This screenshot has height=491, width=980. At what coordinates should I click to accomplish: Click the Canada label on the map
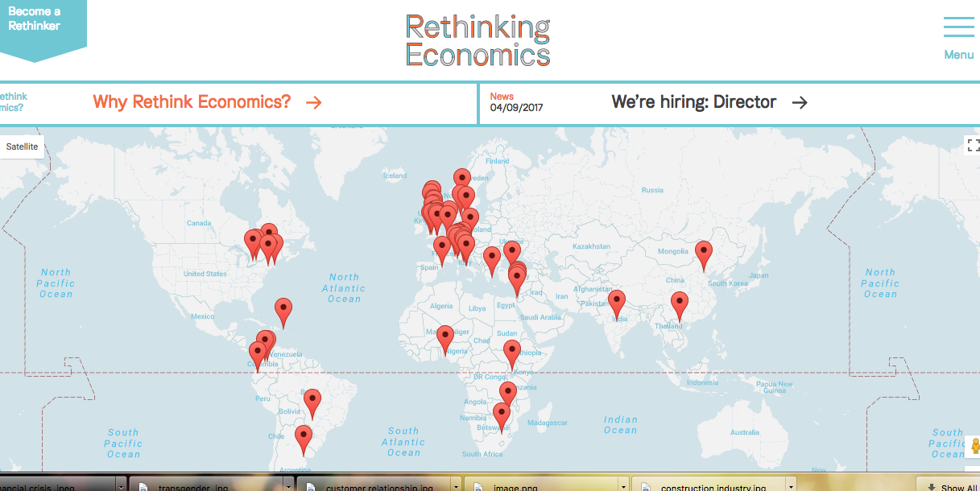click(199, 223)
